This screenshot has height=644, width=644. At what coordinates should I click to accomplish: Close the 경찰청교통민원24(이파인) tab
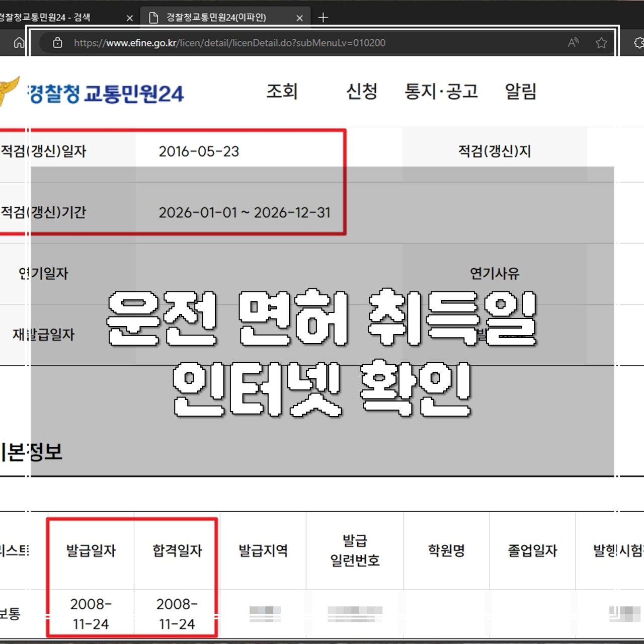point(300,18)
